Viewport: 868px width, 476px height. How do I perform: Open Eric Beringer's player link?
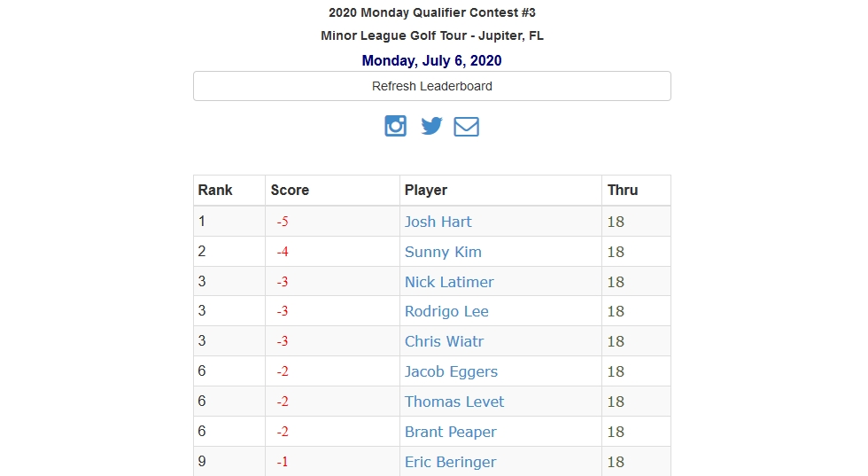(x=450, y=462)
